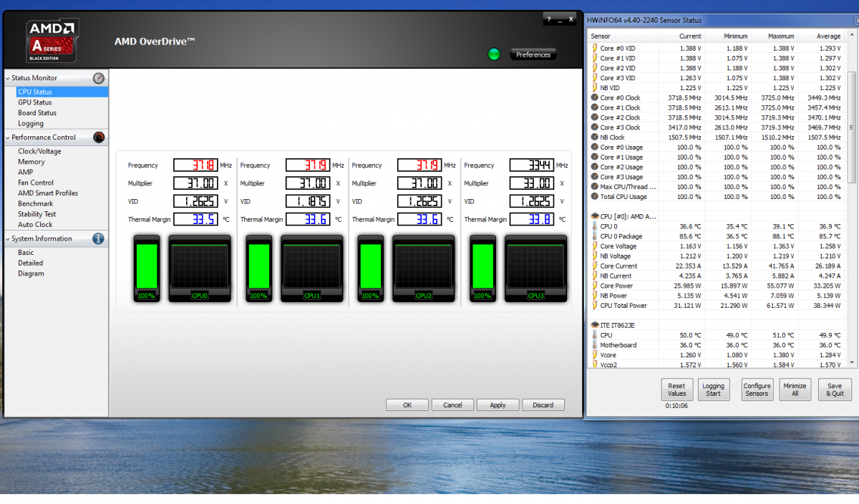Collapse the Performance Control section
Screen dimensions: 859x504
tap(8, 137)
